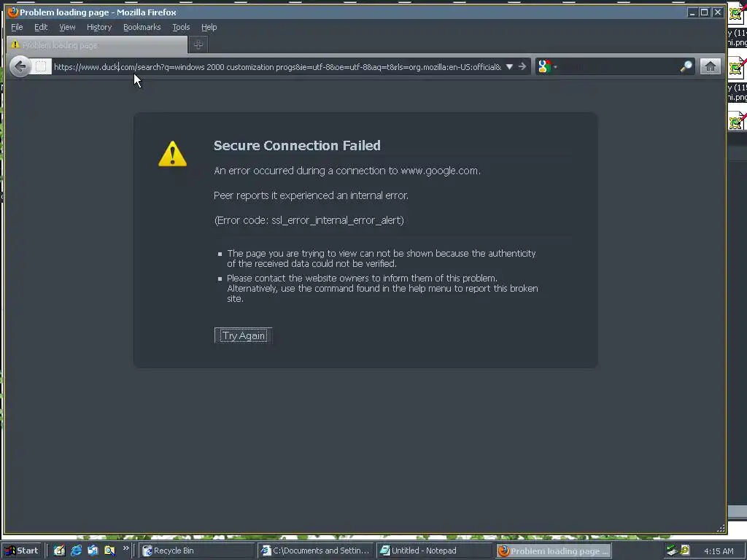Open the History menu
The image size is (747, 560).
(99, 27)
